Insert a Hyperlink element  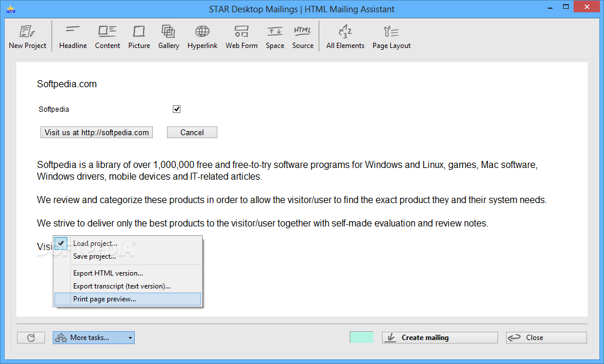[x=202, y=37]
